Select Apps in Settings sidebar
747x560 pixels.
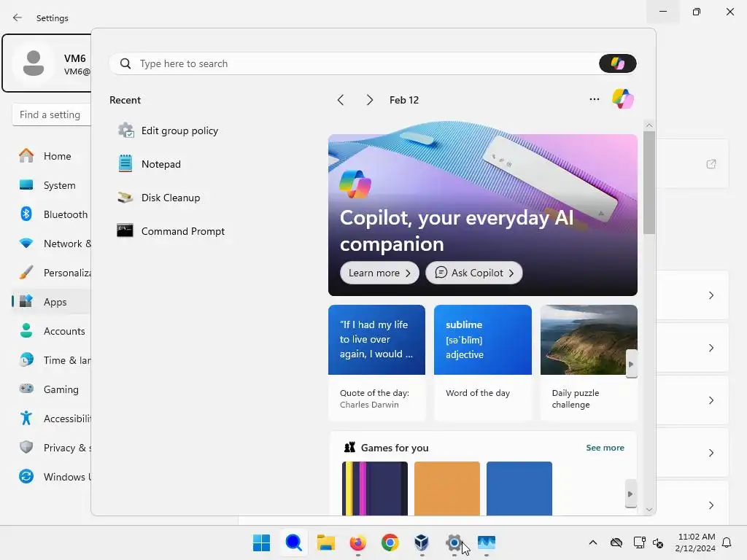click(52, 302)
